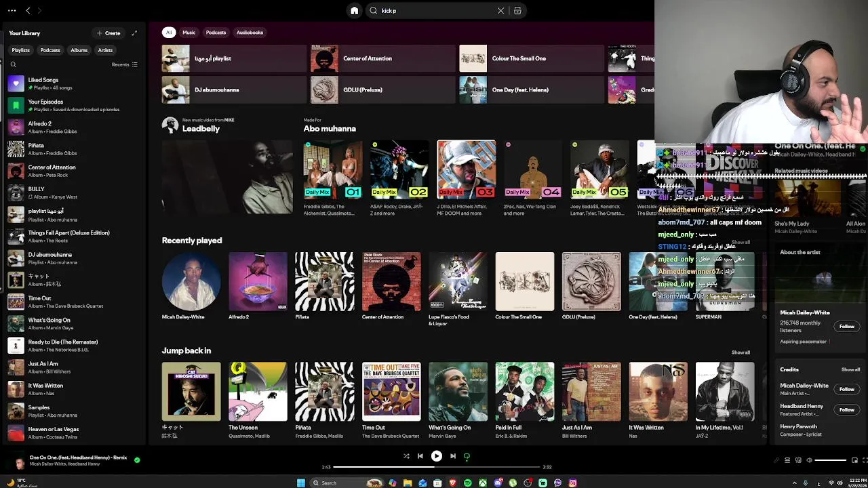
Task: Click the play button in player bar
Action: click(x=437, y=456)
